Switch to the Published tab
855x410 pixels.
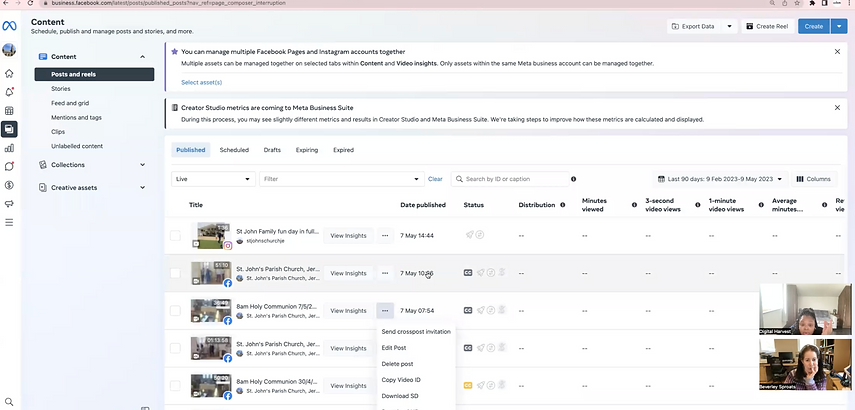191,150
